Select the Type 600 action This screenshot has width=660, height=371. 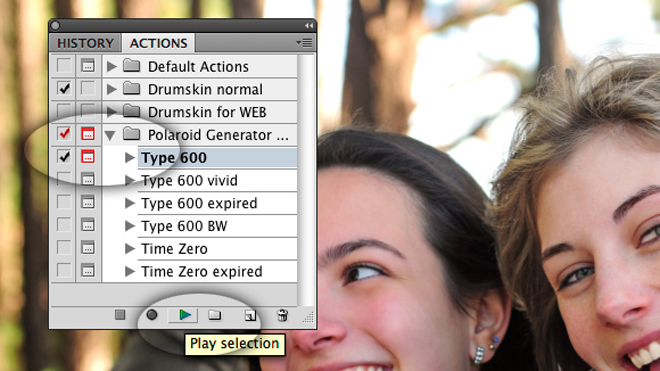(x=174, y=157)
